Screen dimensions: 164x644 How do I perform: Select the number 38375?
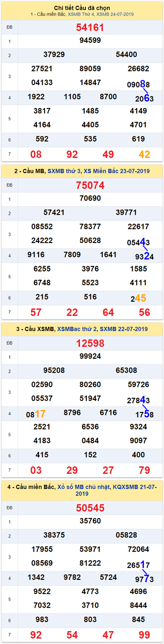[x=54, y=535]
